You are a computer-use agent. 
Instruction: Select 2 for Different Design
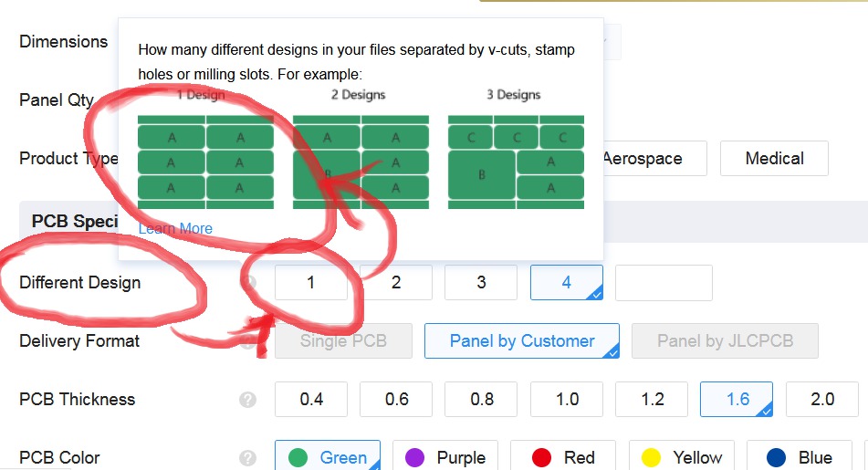[x=396, y=283]
